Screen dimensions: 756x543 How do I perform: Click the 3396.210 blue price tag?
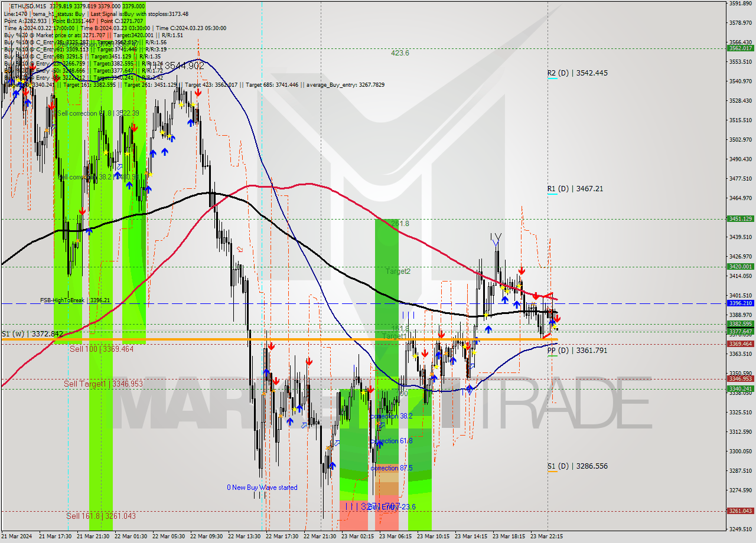pyautogui.click(x=741, y=303)
